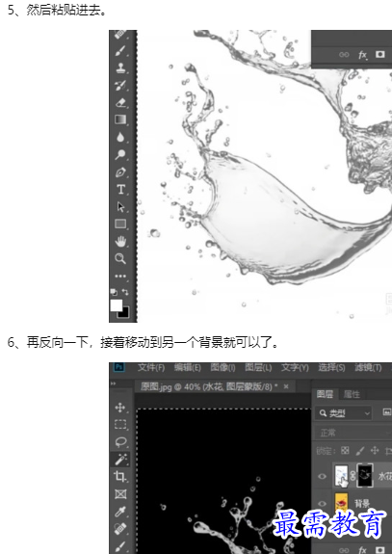Click the heading text 5、然后粘贴进去。
Viewport: 392px width, 554px height.
tap(57, 11)
